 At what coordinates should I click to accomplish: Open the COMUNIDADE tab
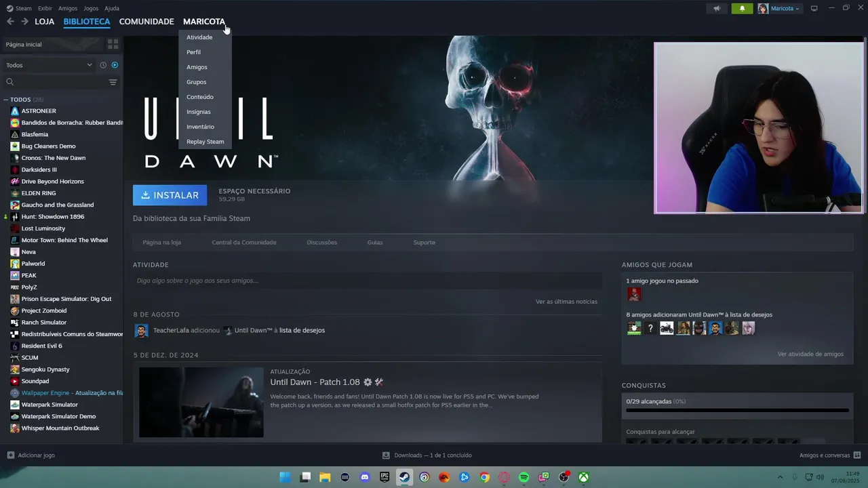click(146, 22)
